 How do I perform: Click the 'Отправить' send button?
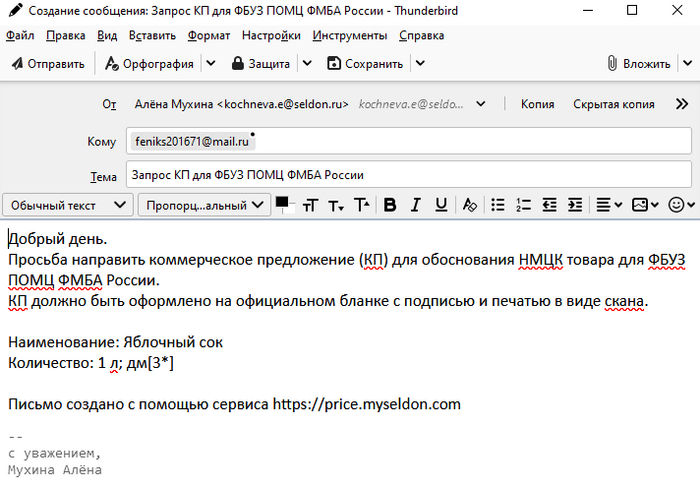[48, 64]
